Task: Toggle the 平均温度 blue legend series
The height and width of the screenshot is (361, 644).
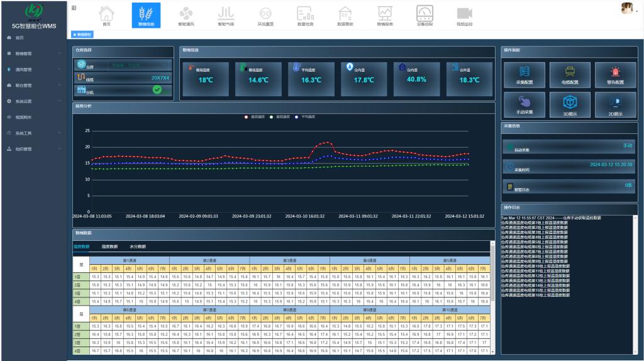Action: click(305, 117)
